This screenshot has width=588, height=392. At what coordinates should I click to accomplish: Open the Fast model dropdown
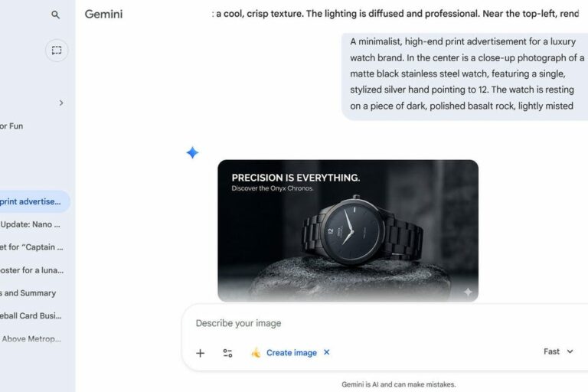(558, 351)
